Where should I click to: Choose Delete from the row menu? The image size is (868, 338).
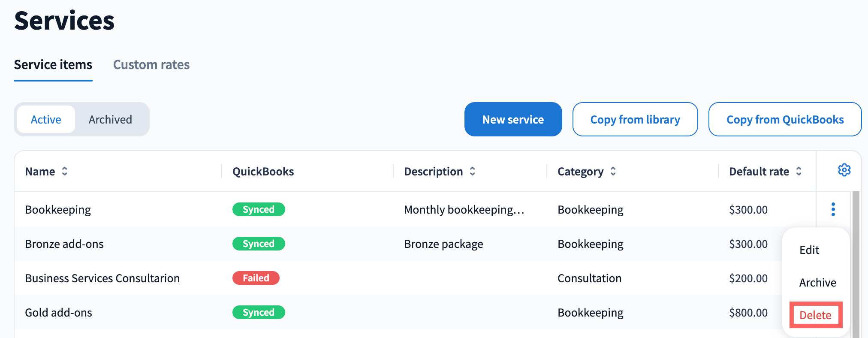pyautogui.click(x=815, y=315)
